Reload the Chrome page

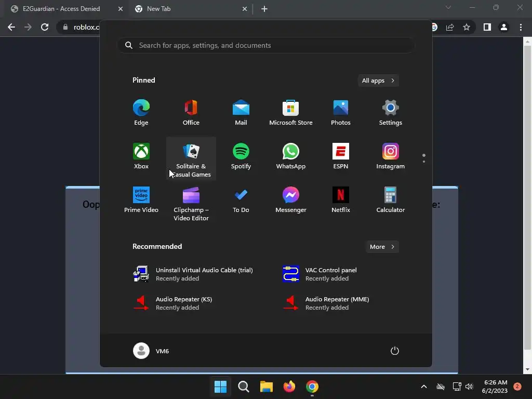(45, 27)
